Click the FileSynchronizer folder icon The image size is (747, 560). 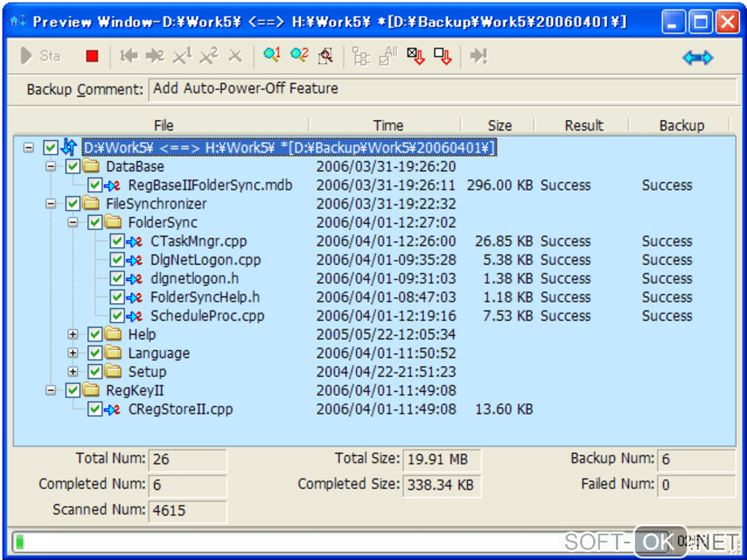point(91,204)
